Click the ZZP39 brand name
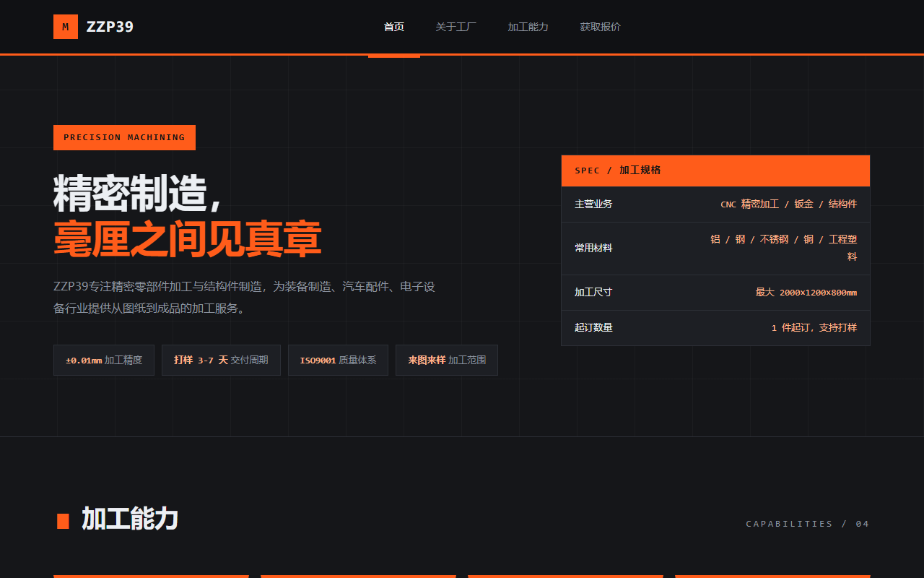The image size is (924, 578). (x=110, y=27)
